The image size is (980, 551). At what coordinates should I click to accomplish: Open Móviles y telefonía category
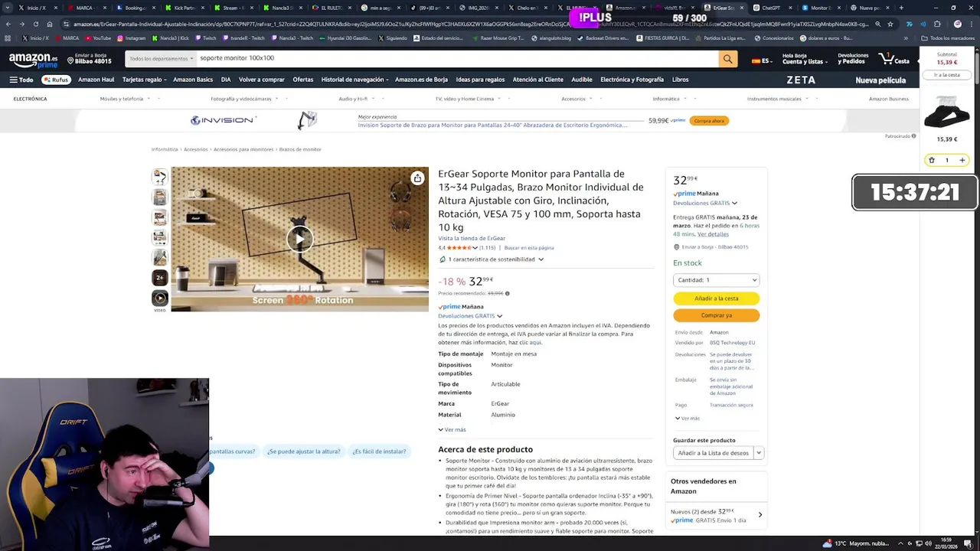(x=122, y=99)
